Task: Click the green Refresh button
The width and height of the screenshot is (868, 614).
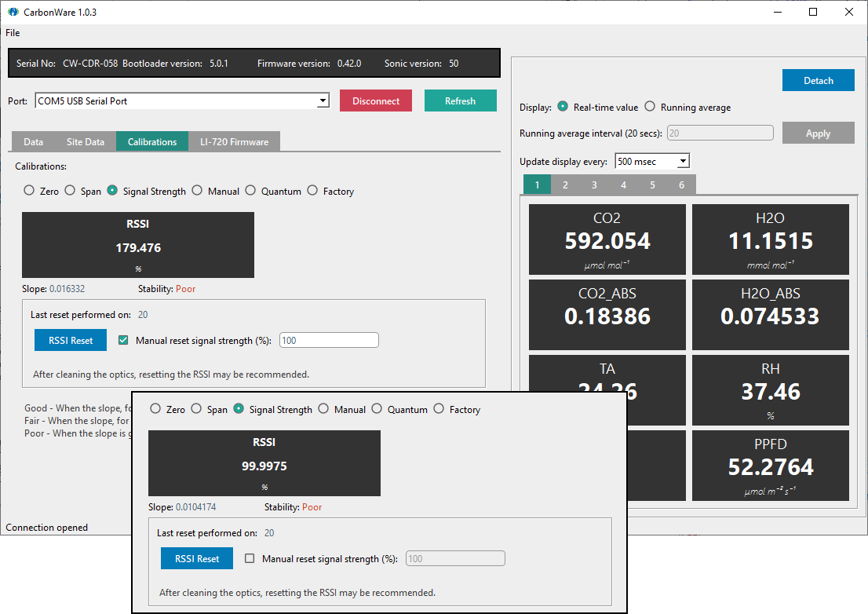Action: [461, 101]
